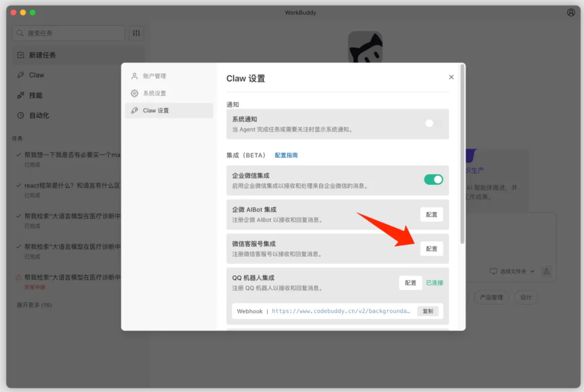Screen dimensions: 584x392
Task: Copy the Webhook URL with 复制
Action: (x=428, y=311)
